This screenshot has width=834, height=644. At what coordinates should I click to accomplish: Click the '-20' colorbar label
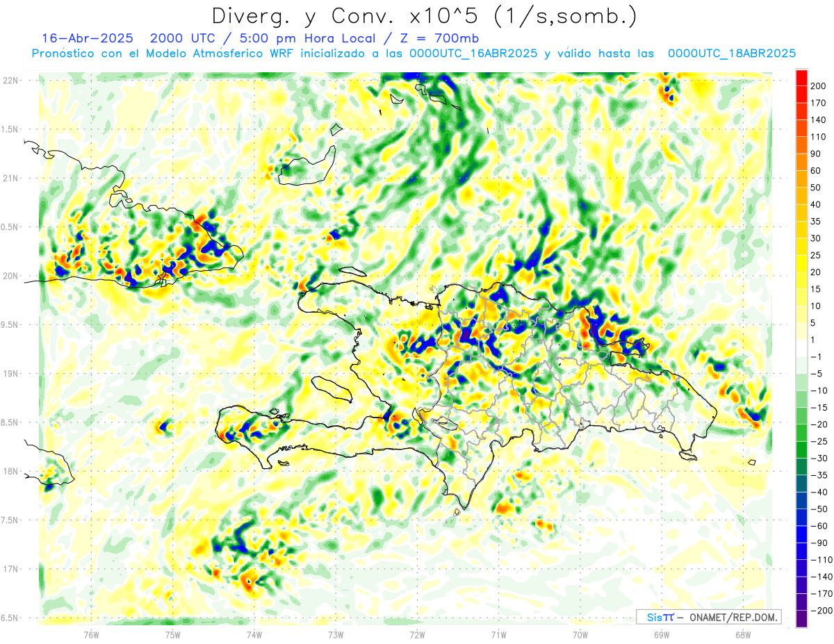pyautogui.click(x=819, y=424)
